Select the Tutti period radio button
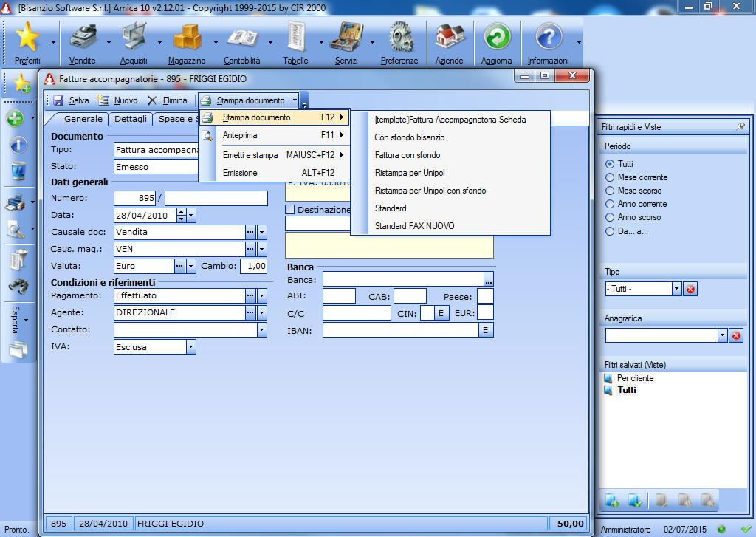756x537 pixels. 610,164
